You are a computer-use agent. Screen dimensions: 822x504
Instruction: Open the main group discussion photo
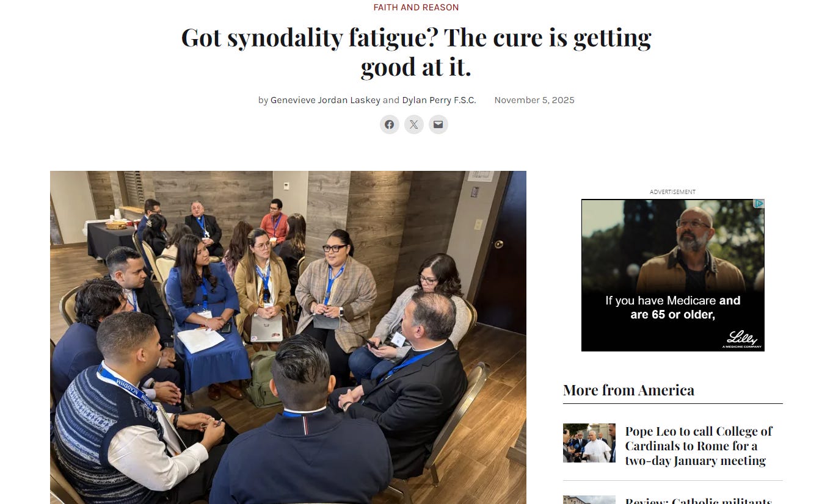click(x=288, y=337)
